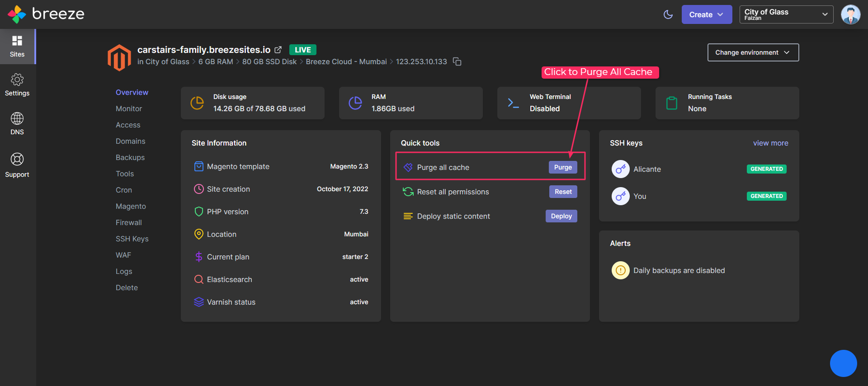This screenshot has height=386, width=868.
Task: Click the carstairs-family.breezesites.io title
Action: [204, 50]
